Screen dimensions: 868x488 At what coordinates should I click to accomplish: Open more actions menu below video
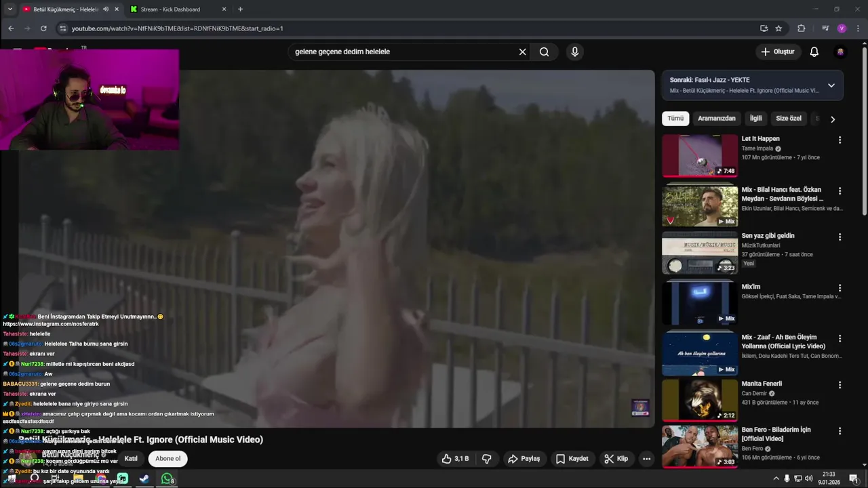[x=646, y=459]
